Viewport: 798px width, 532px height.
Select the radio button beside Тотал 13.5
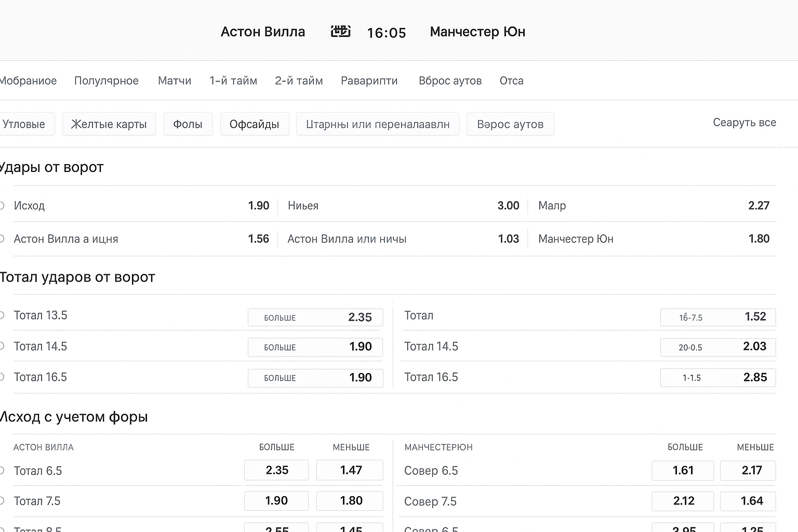(2, 315)
